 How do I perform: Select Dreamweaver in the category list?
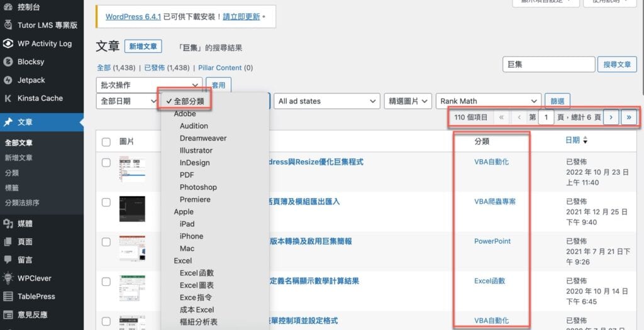tap(203, 138)
